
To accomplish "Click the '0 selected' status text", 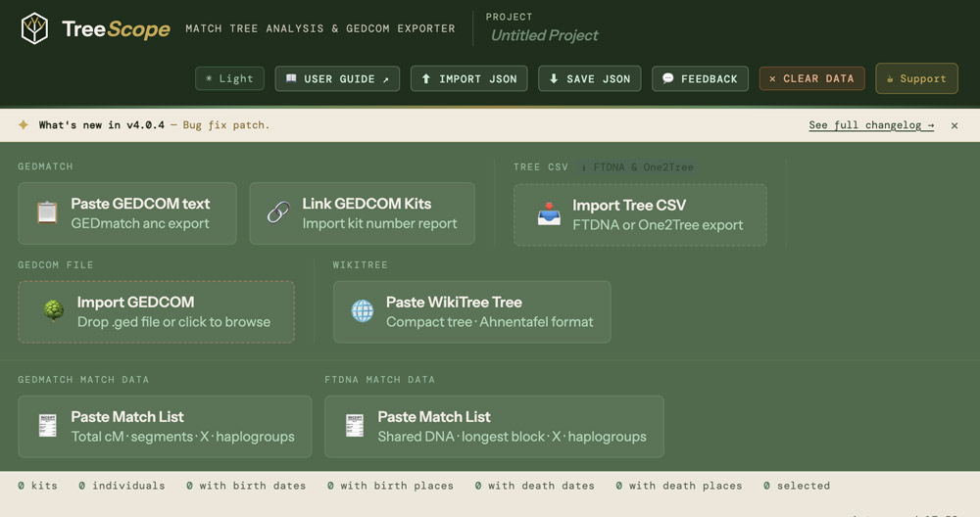I will coord(797,486).
